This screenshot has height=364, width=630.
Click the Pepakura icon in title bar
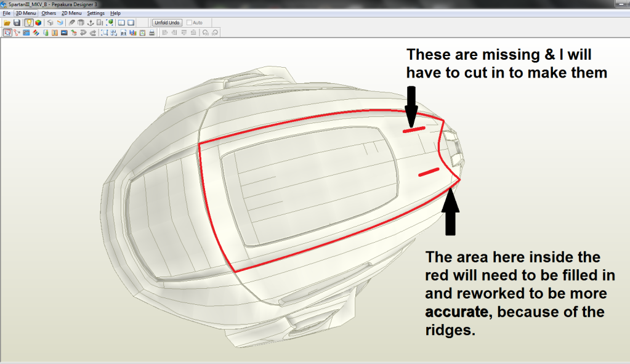(x=4, y=4)
